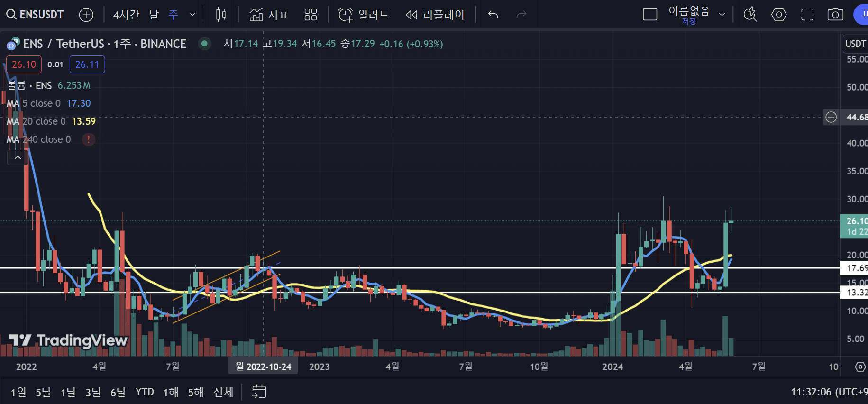The width and height of the screenshot is (868, 404).
Task: Enter fullscreen mode
Action: (x=807, y=15)
